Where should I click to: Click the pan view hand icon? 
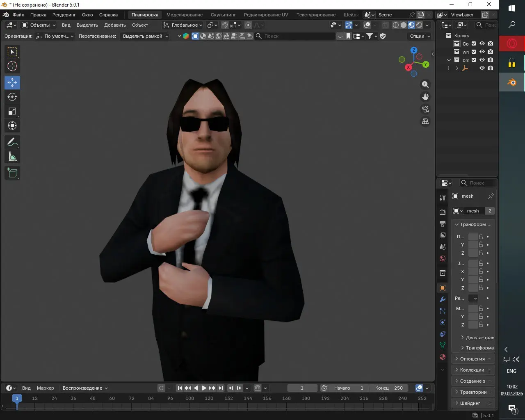point(425,97)
